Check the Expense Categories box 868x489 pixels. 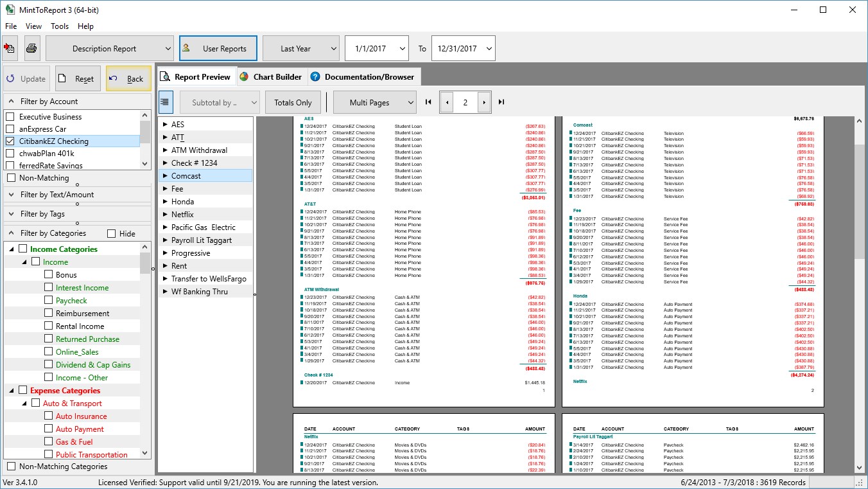23,390
